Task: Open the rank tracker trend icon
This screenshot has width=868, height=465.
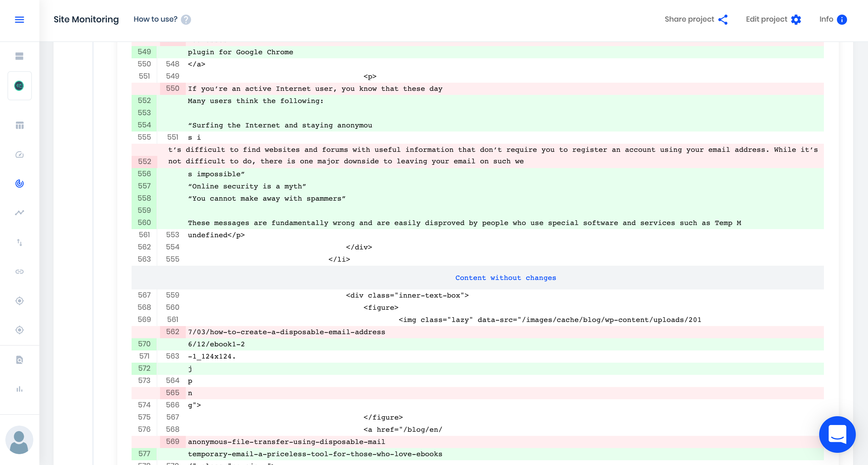Action: coord(19,213)
